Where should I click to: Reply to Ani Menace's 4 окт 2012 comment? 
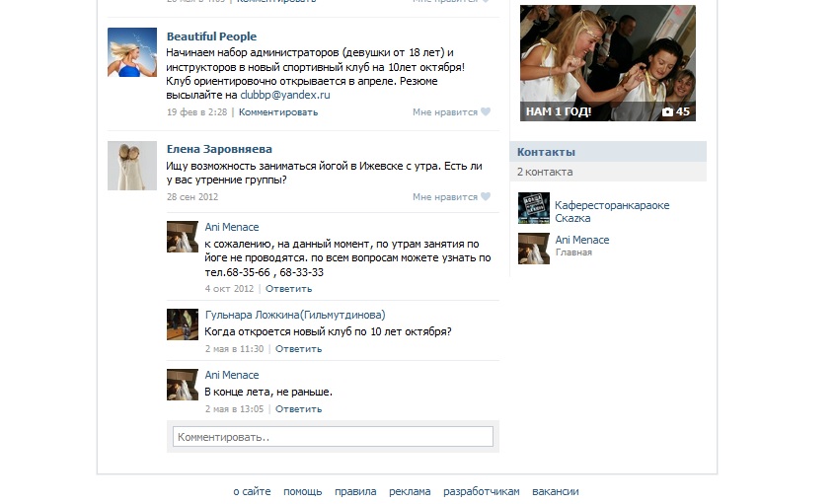(288, 289)
